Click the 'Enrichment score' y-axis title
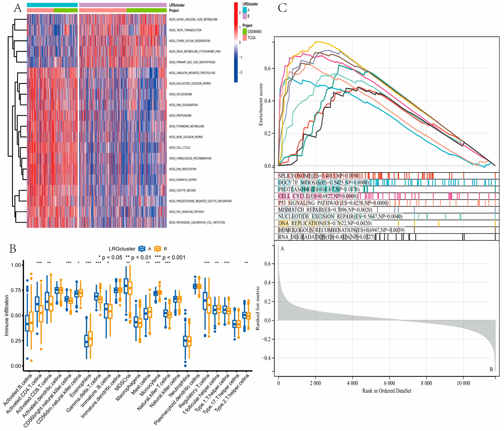Viewport: 504px width, 431px height. [261, 105]
